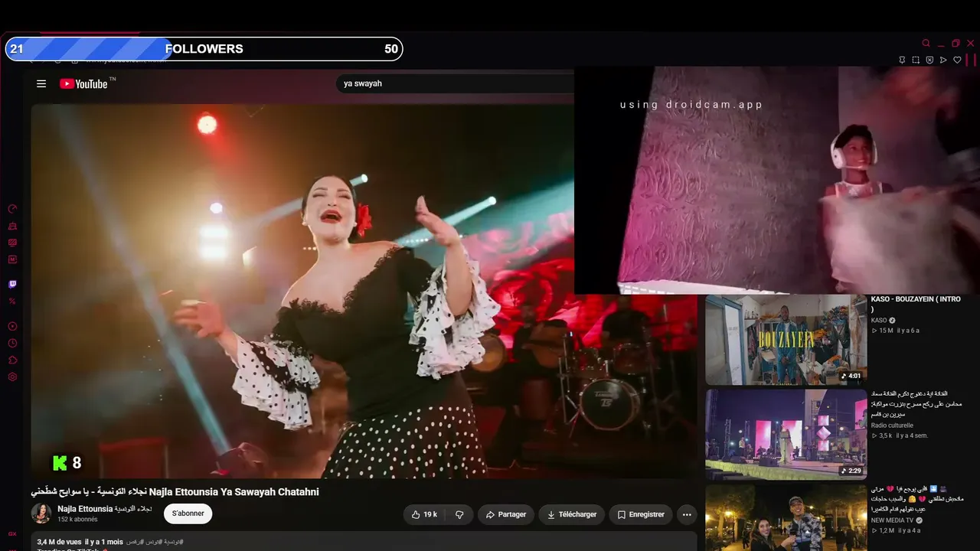Open the KASO - BOUZAYEIN ( INTRO ) title
The width and height of the screenshot is (980, 551).
pos(916,304)
